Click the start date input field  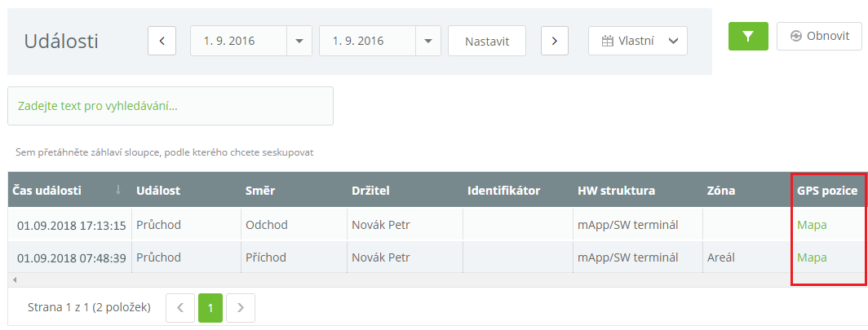point(238,41)
